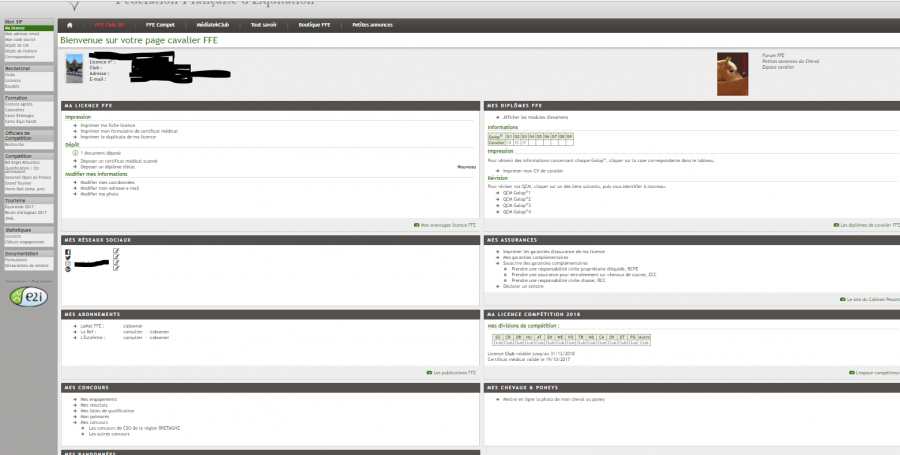Click green icon beside Les publications FFE
900x455 pixels.
point(429,373)
